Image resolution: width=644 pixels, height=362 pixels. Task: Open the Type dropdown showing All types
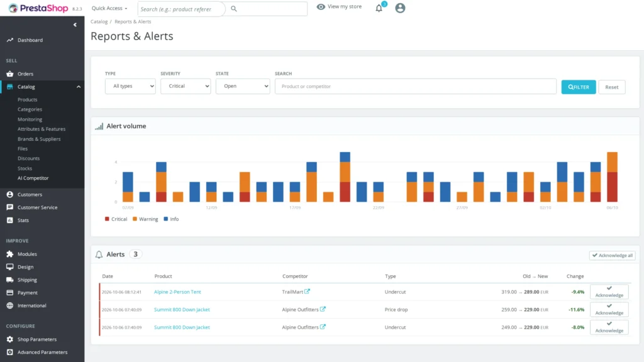coord(130,86)
